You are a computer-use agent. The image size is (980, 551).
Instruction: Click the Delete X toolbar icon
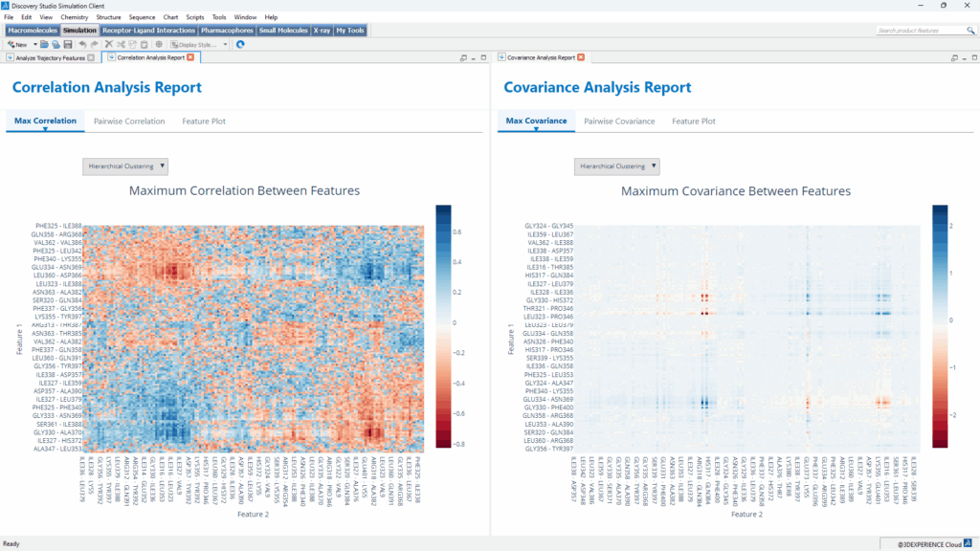(109, 44)
